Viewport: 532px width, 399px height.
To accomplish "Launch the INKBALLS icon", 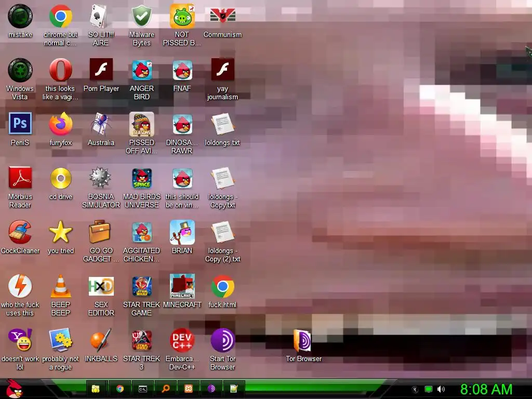I will [x=101, y=340].
